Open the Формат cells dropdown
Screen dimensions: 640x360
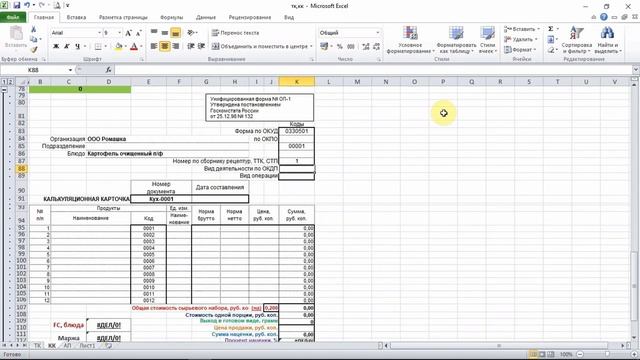[520, 49]
